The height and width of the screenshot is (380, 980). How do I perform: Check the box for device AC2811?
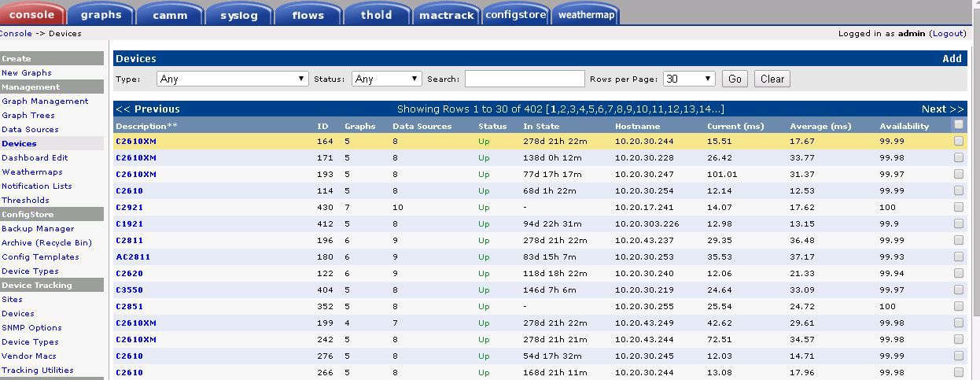(958, 256)
